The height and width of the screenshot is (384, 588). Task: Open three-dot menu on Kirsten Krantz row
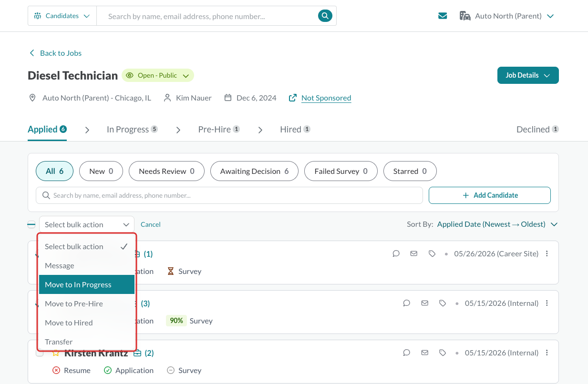click(547, 353)
